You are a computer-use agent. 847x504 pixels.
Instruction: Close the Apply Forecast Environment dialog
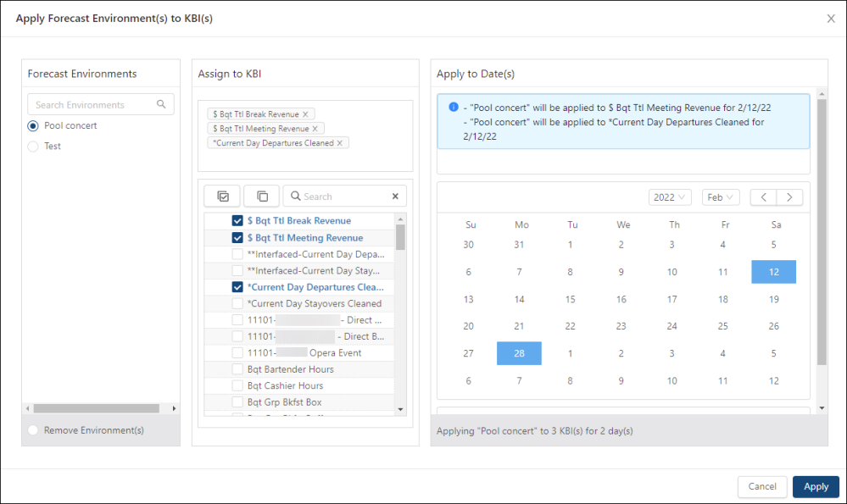831,19
